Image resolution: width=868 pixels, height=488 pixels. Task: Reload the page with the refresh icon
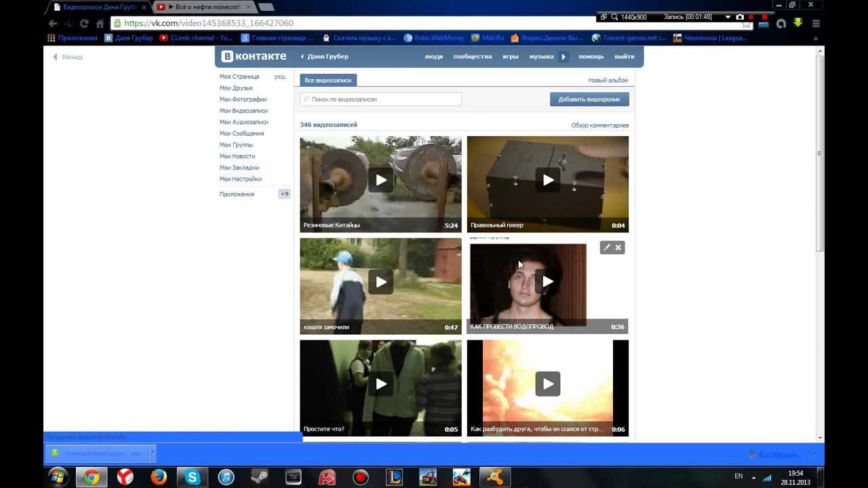tap(84, 23)
